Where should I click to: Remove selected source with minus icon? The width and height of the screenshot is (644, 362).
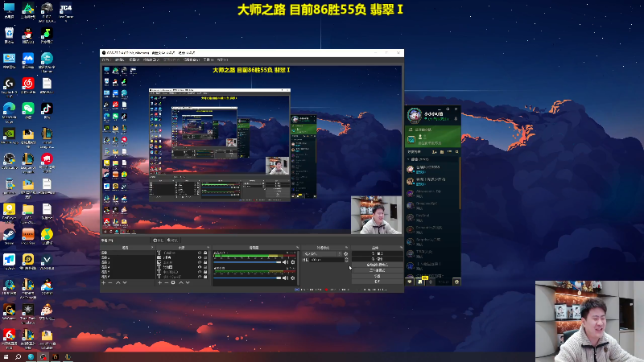click(167, 283)
